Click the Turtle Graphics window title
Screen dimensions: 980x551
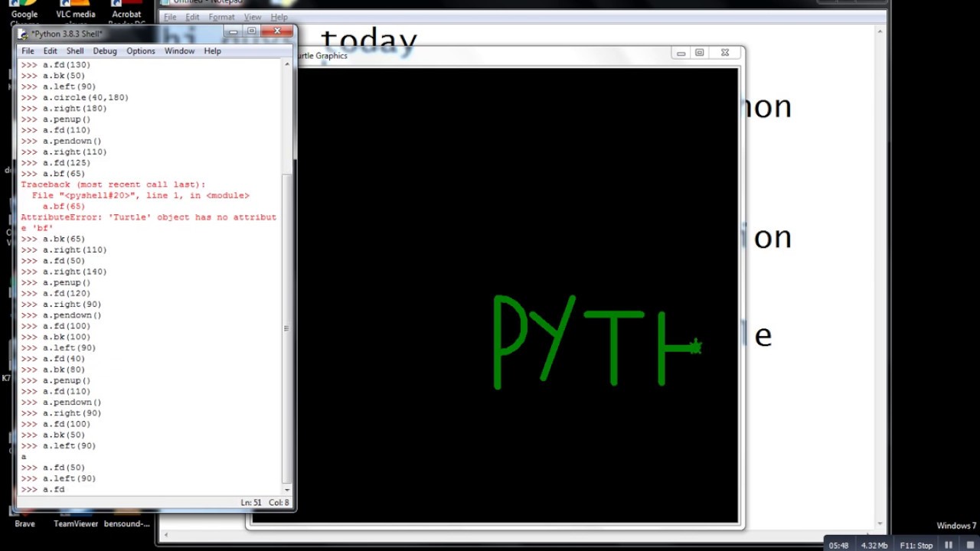click(x=322, y=56)
